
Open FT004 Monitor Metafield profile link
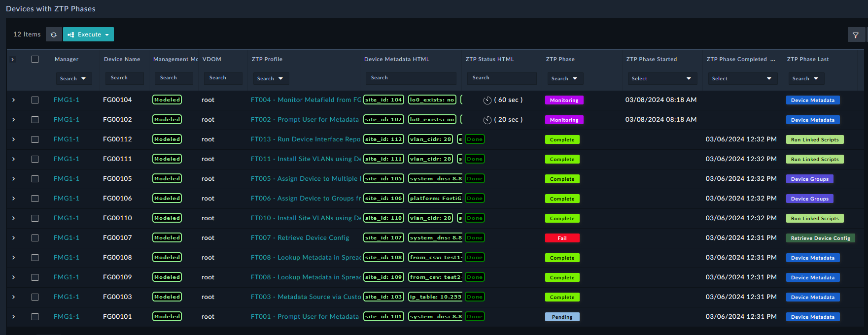tap(306, 100)
